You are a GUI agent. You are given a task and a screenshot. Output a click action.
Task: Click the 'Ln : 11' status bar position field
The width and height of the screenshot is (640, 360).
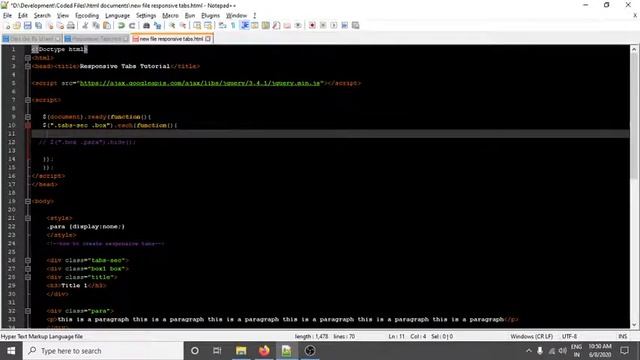coord(396,337)
